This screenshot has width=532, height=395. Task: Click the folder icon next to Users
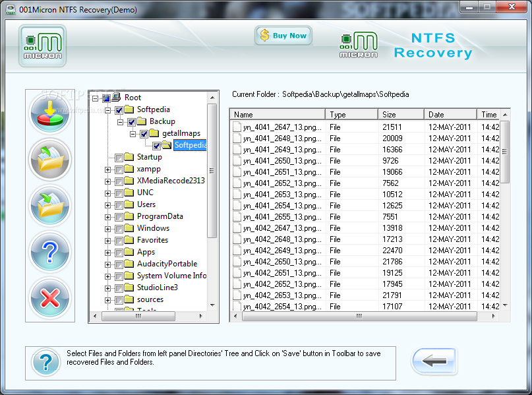[x=129, y=204]
